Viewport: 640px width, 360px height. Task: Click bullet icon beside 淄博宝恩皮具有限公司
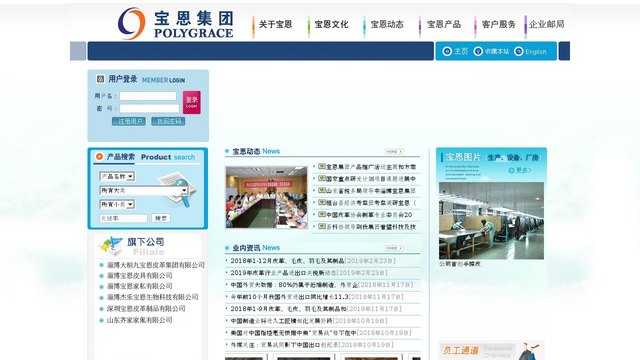pyautogui.click(x=101, y=276)
